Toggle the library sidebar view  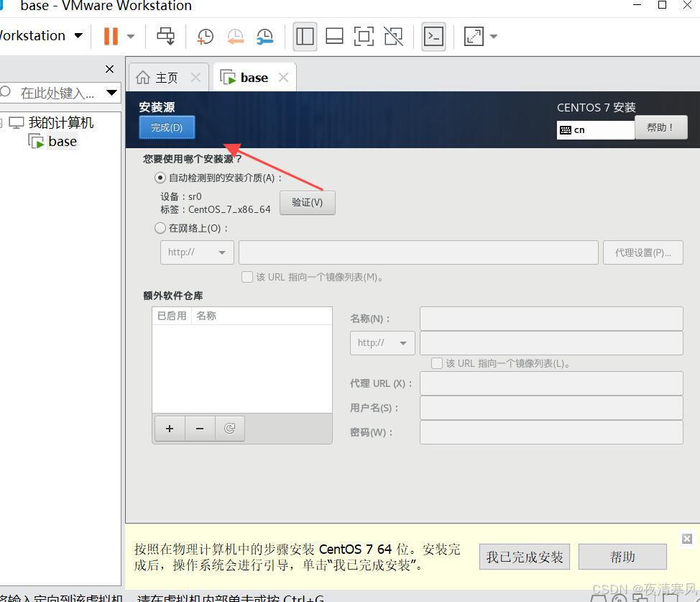[305, 36]
